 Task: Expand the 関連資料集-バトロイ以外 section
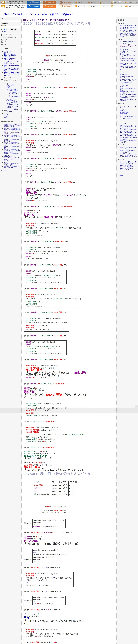click(x=2, y=81)
